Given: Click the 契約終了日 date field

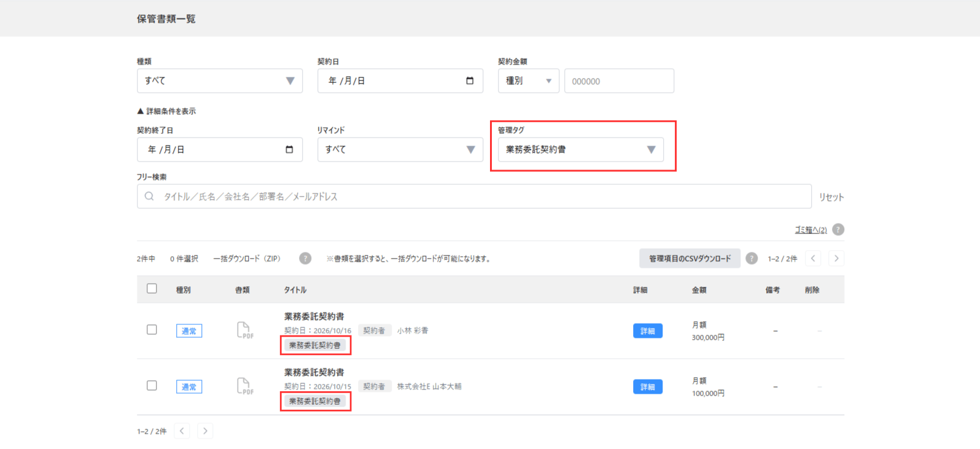Looking at the screenshot, I should coord(219,149).
